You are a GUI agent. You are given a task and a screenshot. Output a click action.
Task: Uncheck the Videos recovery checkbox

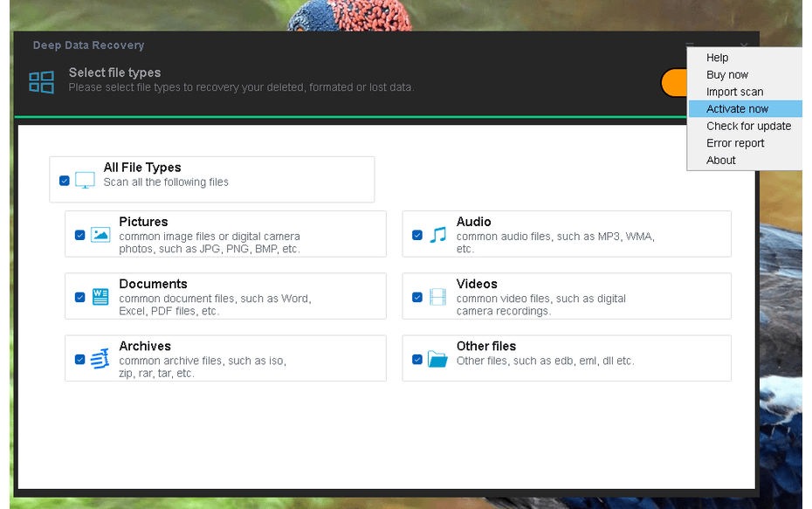click(417, 297)
